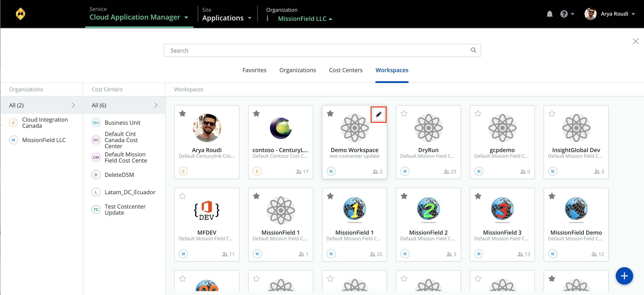This screenshot has height=295, width=644.
Task: Expand the Organizations list arrow
Action: [73, 105]
